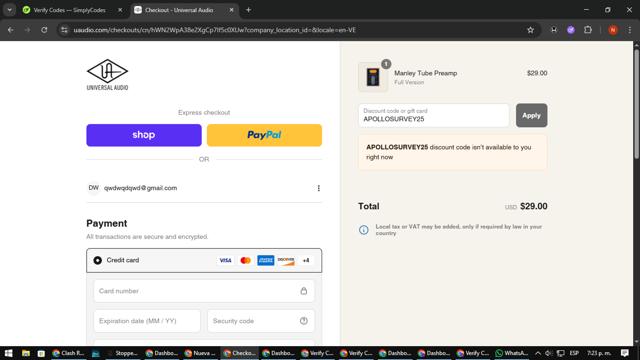
Task: Show the +4 additional card types
Action: pos(306,260)
